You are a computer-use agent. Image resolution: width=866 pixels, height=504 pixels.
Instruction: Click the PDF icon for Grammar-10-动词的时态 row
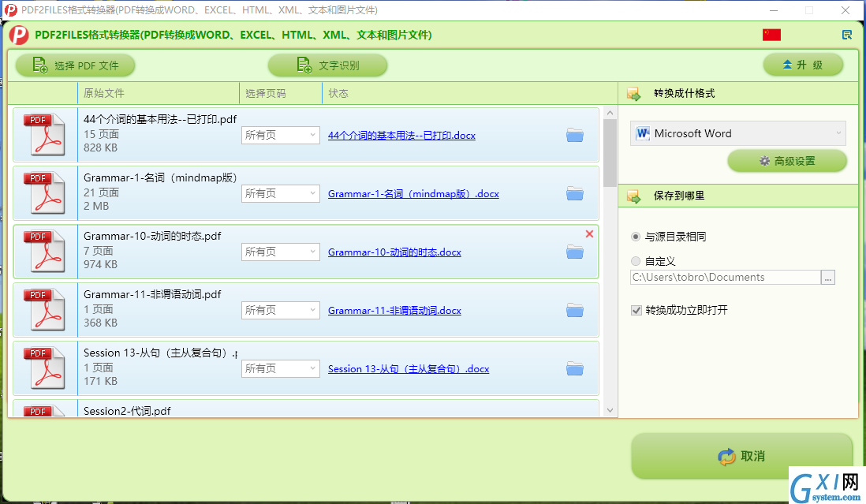click(44, 252)
